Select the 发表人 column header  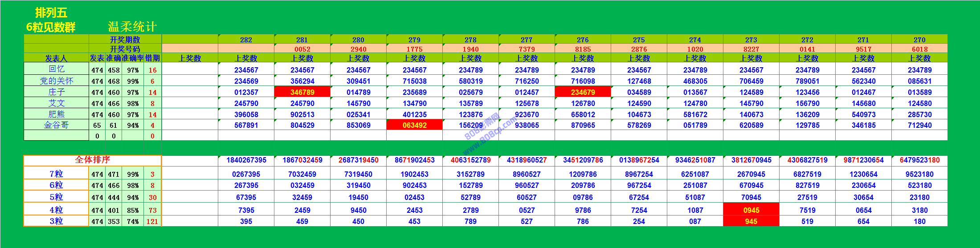pos(56,58)
